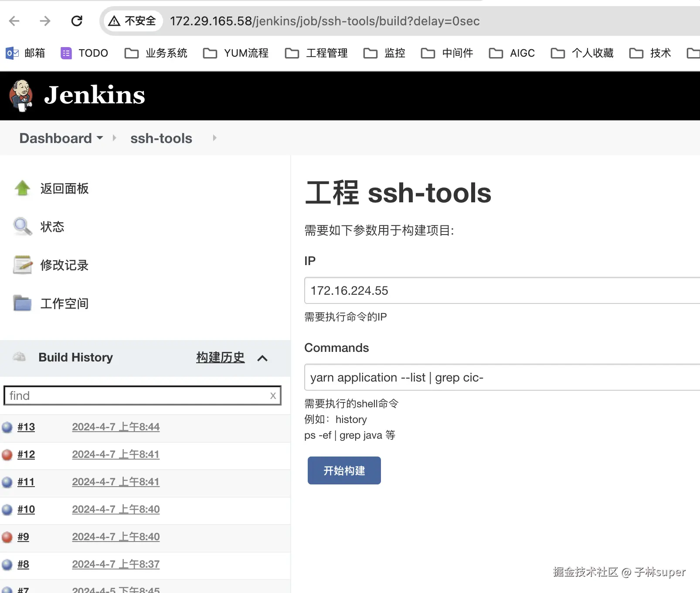Screen dimensions: 700x593
Task: Focus the browser address bar URL
Action: pyautogui.click(x=325, y=21)
